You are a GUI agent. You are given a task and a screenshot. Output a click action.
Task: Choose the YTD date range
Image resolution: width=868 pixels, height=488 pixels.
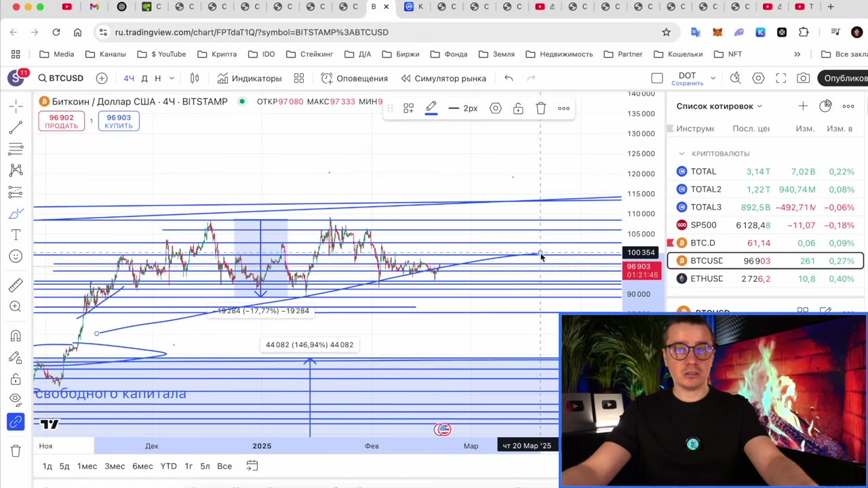(168, 466)
